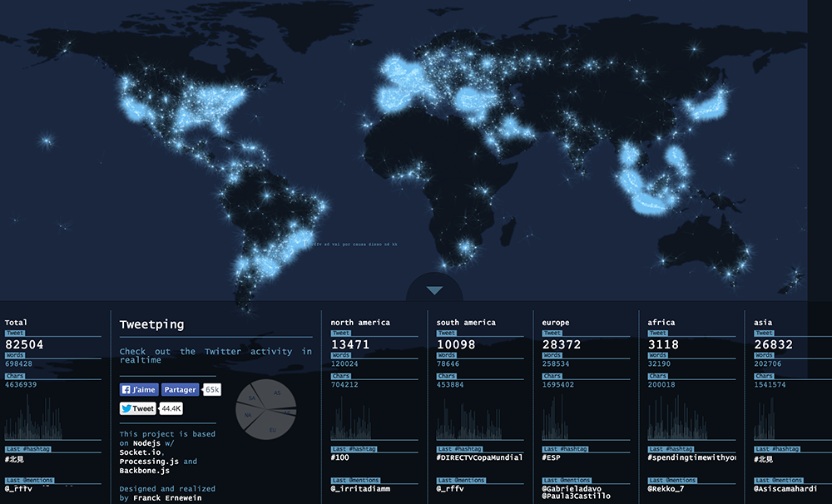Click south america tweet count 10098

pos(455,344)
